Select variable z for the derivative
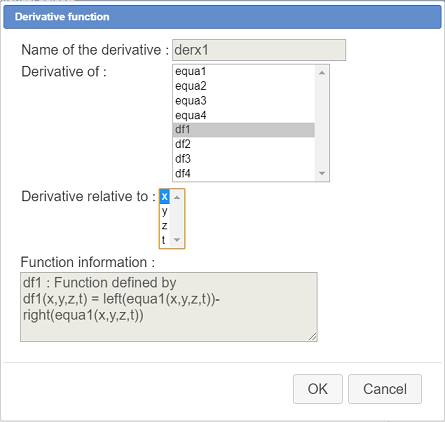 [x=165, y=226]
